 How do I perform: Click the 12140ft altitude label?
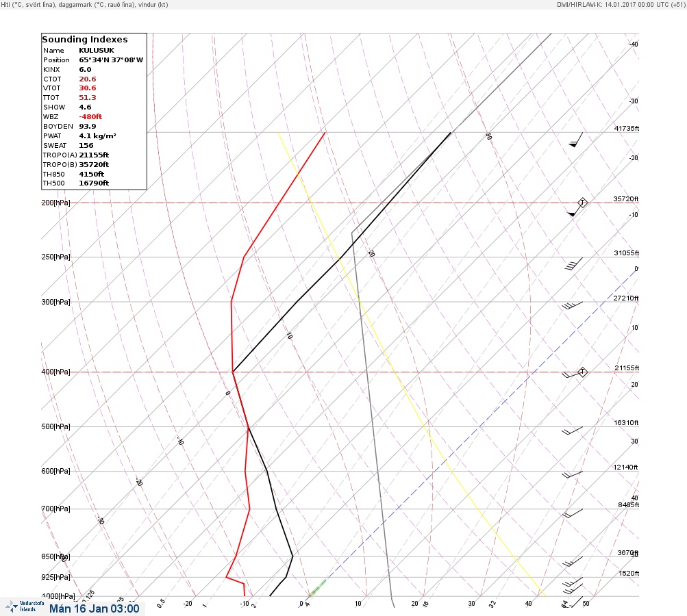pyautogui.click(x=626, y=467)
